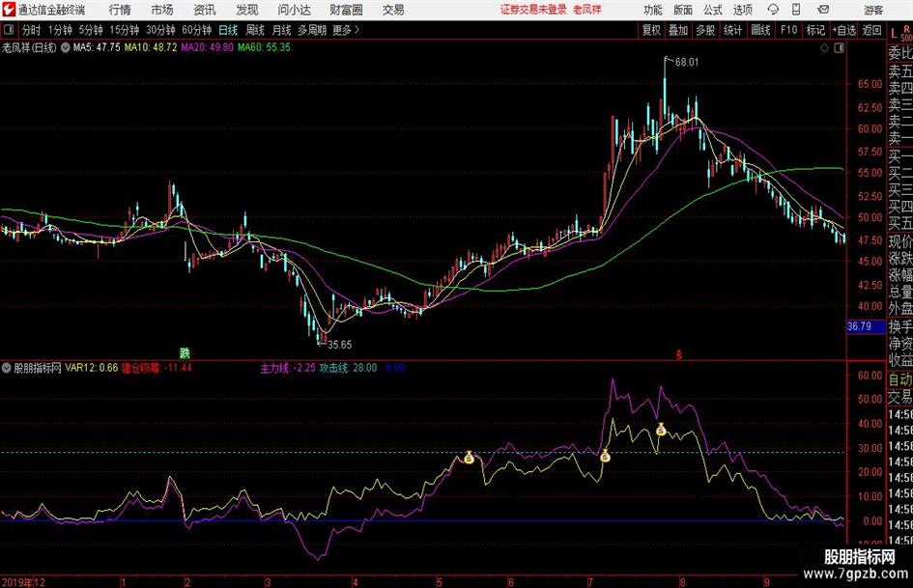Click the money bag marker near month 7
The height and width of the screenshot is (588, 913).
coord(605,456)
